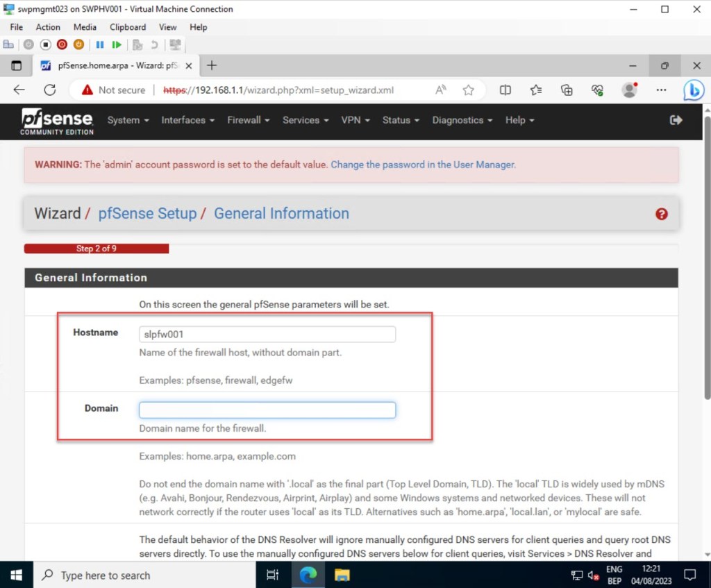Image resolution: width=711 pixels, height=588 pixels.
Task: Click 'Change the password in the User Manager' link
Action: point(423,165)
